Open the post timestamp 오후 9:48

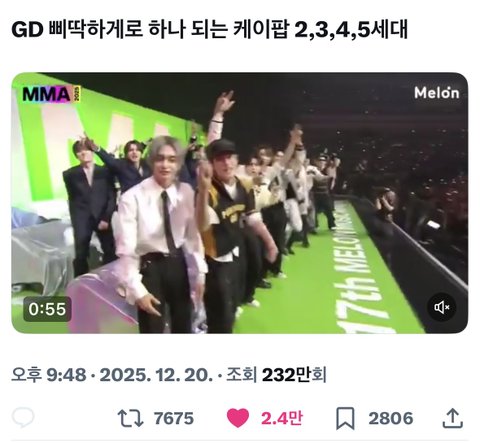(x=49, y=375)
